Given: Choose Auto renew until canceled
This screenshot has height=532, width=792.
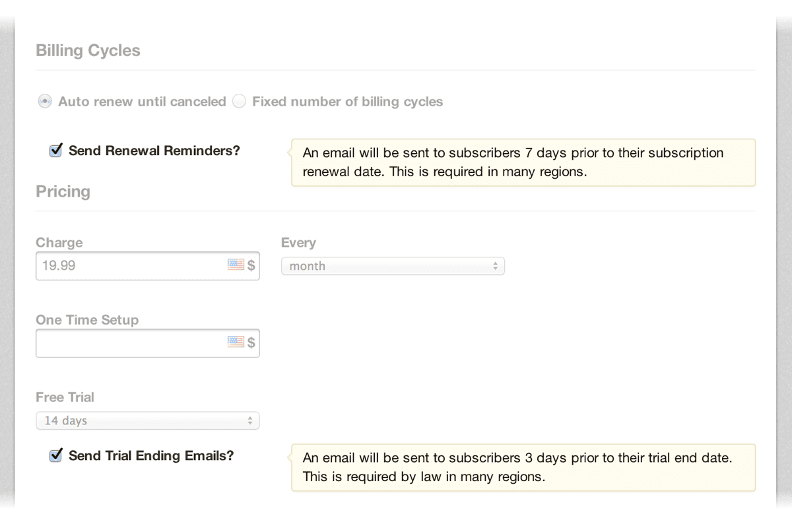Looking at the screenshot, I should [44, 101].
